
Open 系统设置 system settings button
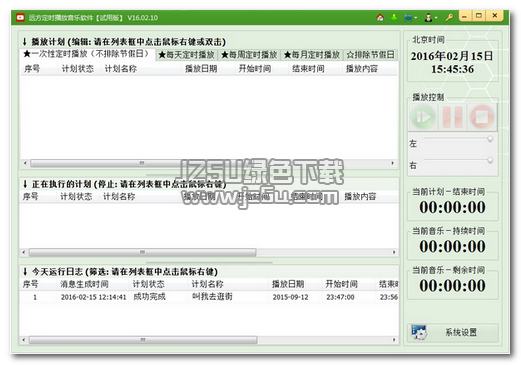coord(453,332)
